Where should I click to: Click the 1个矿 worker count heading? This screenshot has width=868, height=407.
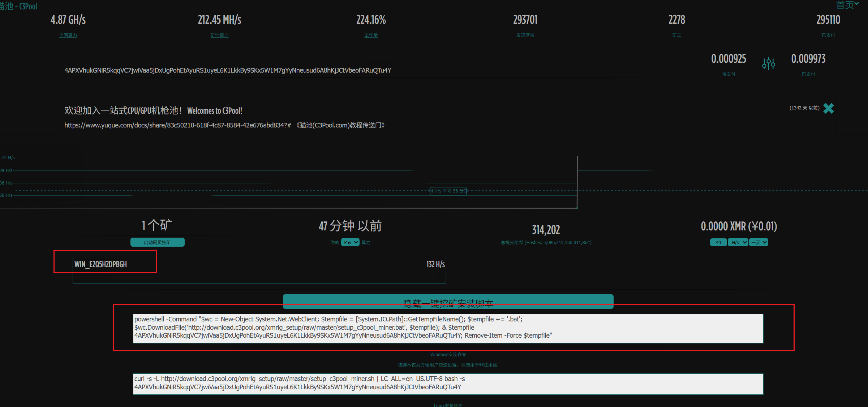(x=157, y=225)
